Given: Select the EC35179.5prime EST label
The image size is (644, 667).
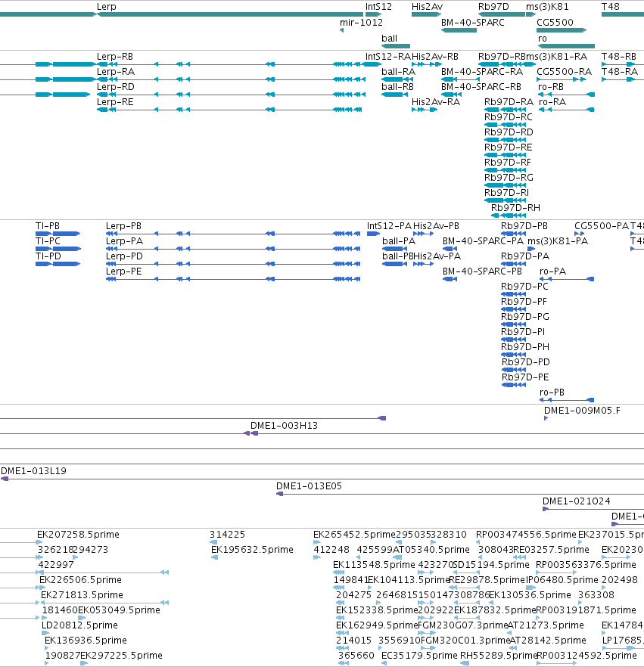Looking at the screenshot, I should tap(419, 656).
